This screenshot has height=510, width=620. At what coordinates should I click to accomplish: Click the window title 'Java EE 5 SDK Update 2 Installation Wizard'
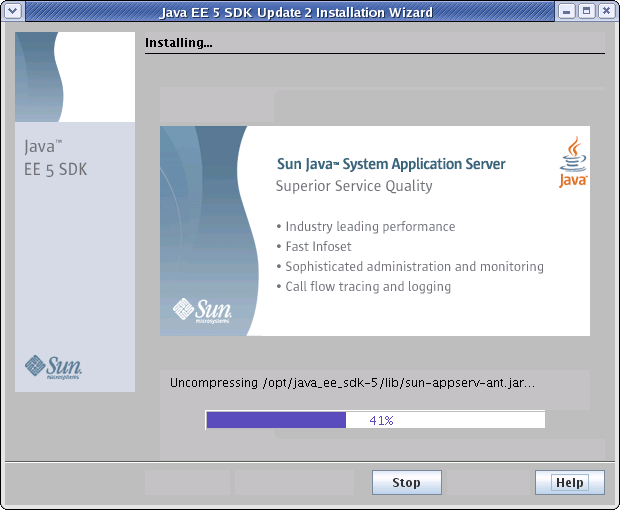(x=296, y=12)
